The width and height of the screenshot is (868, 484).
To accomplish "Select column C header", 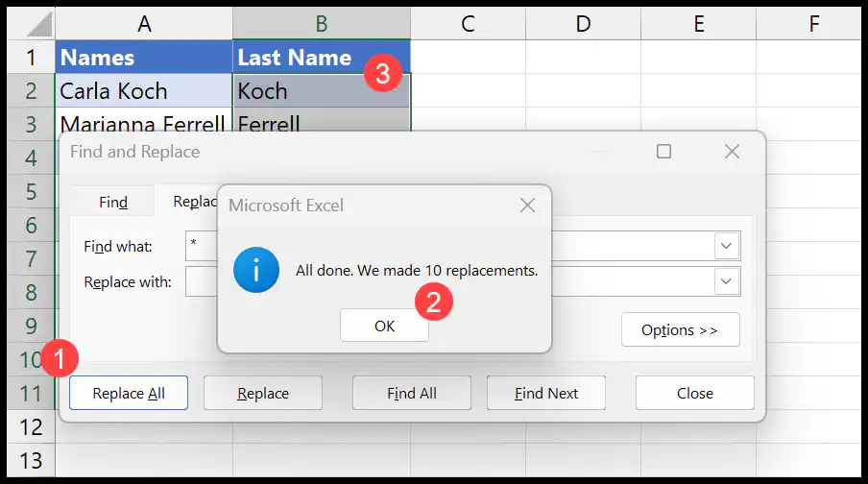I will coord(468,24).
